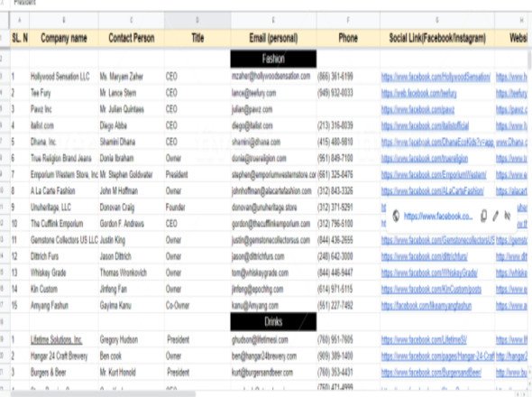Select column G header
532x397 pixels.
[437, 21]
